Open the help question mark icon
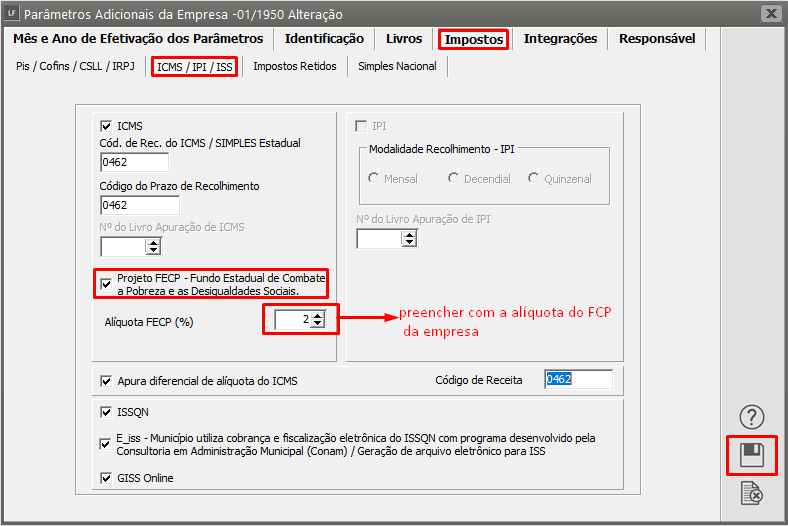788x526 pixels. (x=752, y=417)
